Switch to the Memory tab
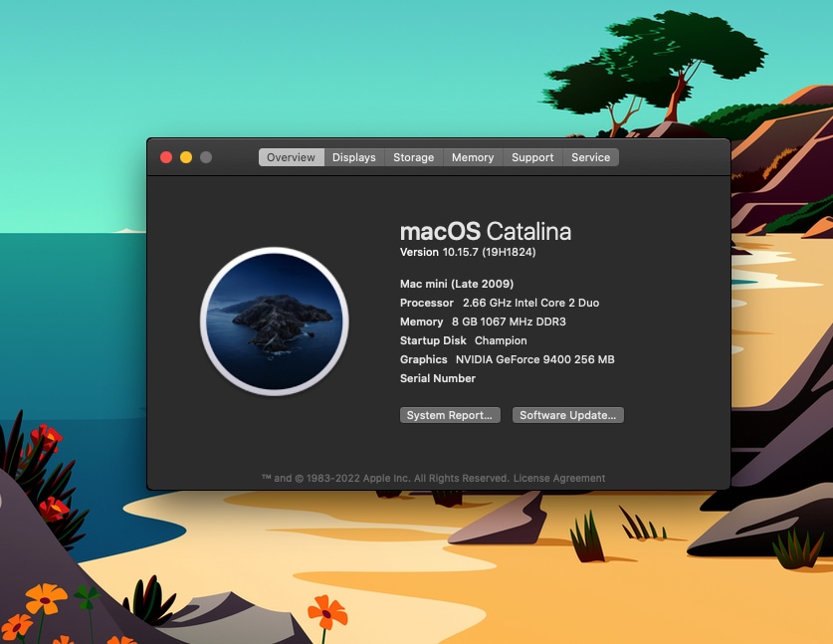The image size is (833, 644). [x=473, y=157]
